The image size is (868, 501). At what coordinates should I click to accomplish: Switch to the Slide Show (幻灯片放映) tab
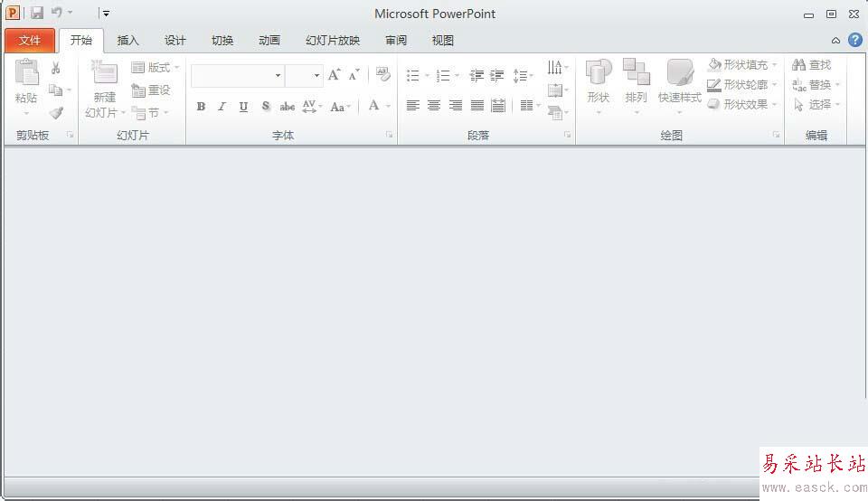click(333, 41)
